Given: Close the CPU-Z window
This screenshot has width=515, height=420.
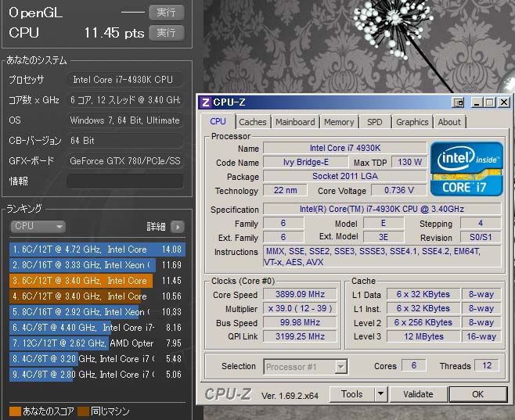Looking at the screenshot, I should 502,102.
